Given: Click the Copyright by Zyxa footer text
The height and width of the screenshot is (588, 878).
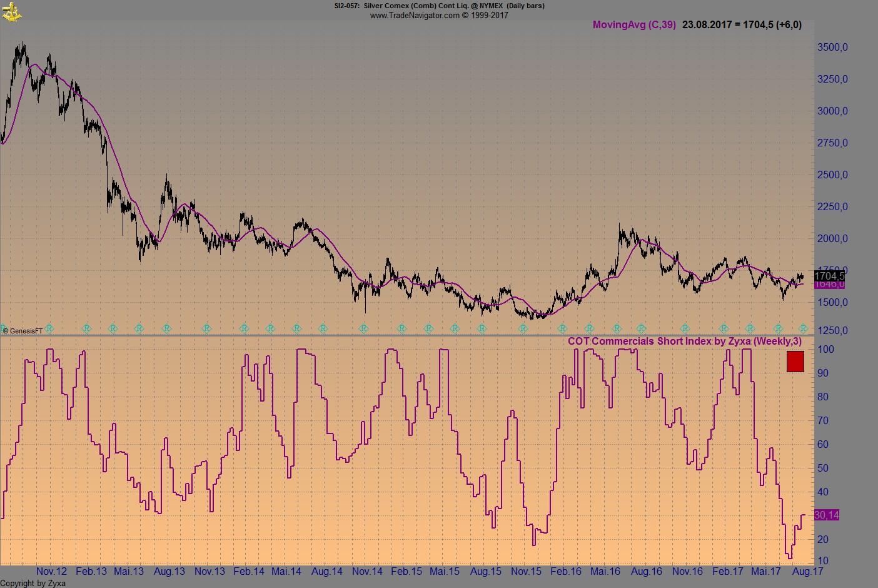Looking at the screenshot, I should pos(33,583).
